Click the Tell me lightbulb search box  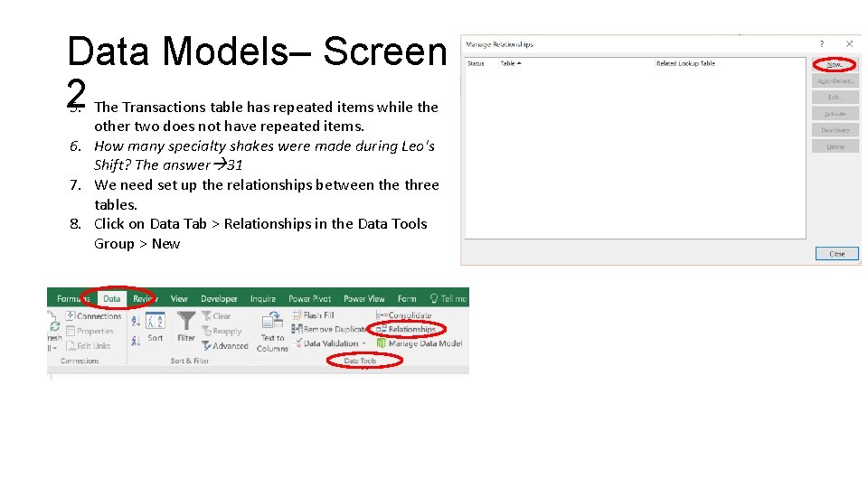[448, 299]
